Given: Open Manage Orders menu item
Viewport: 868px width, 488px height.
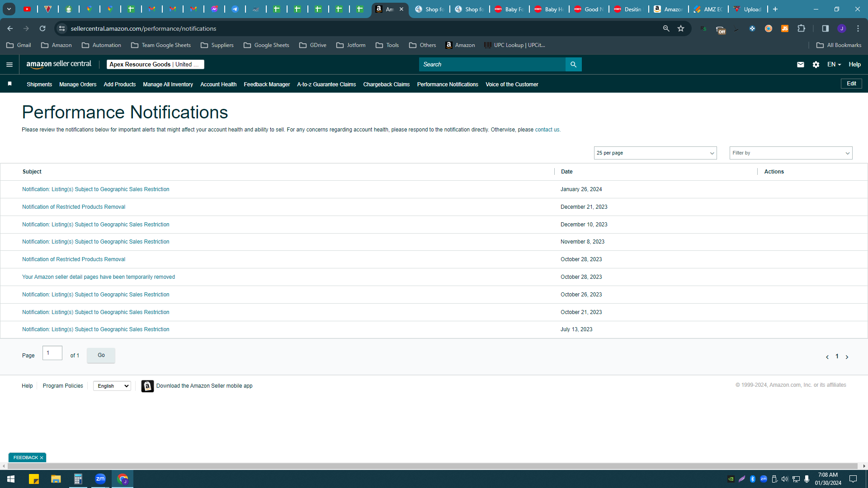Looking at the screenshot, I should [x=78, y=84].
